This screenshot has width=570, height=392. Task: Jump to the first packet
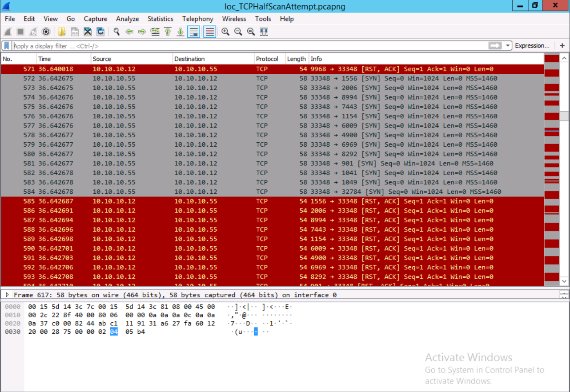tap(168, 32)
